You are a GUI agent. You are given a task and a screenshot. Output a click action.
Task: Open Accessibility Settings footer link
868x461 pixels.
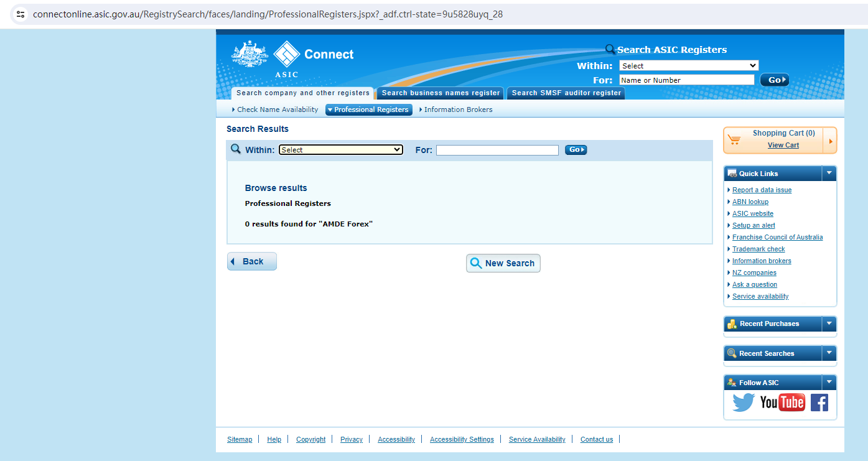[x=462, y=439]
